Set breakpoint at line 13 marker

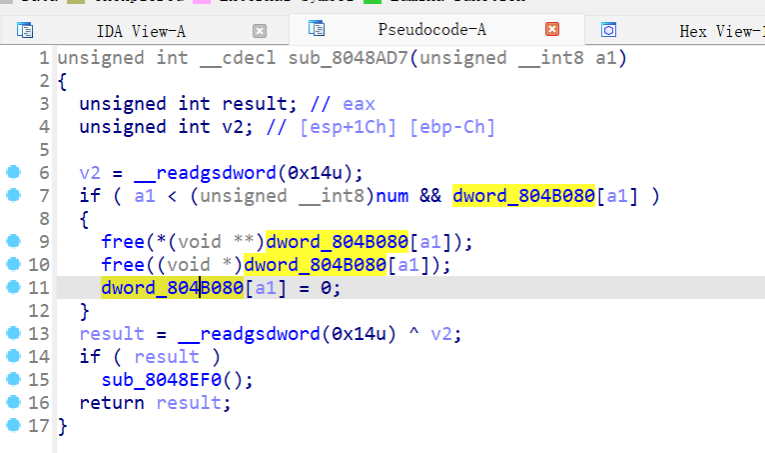[x=12, y=333]
